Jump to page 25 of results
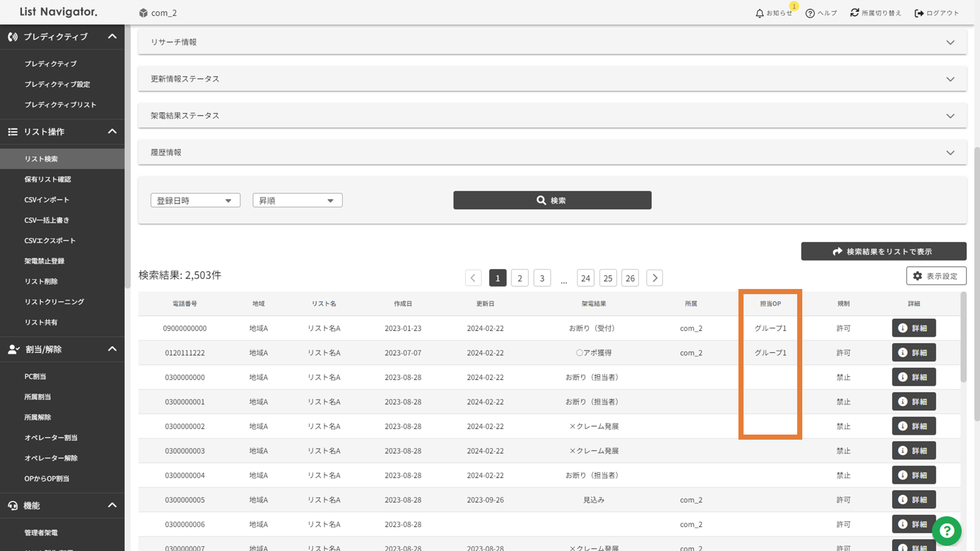The image size is (980, 551). click(608, 278)
